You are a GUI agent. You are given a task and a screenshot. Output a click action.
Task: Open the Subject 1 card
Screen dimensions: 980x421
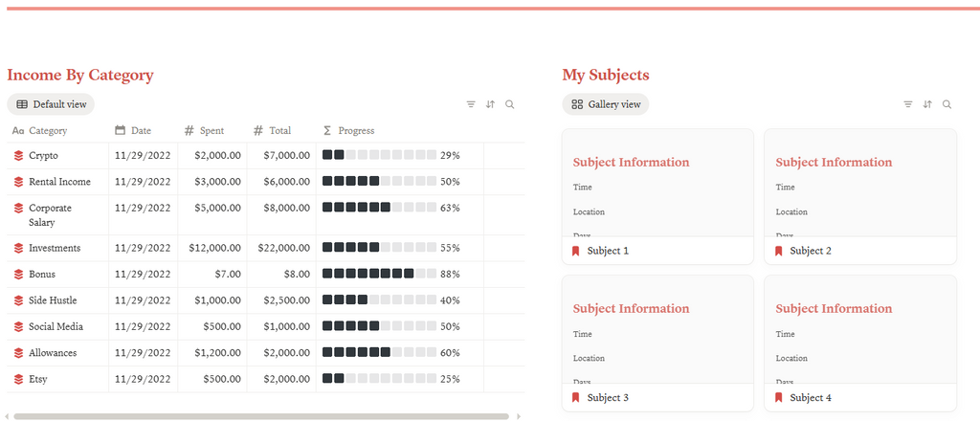[x=657, y=196]
